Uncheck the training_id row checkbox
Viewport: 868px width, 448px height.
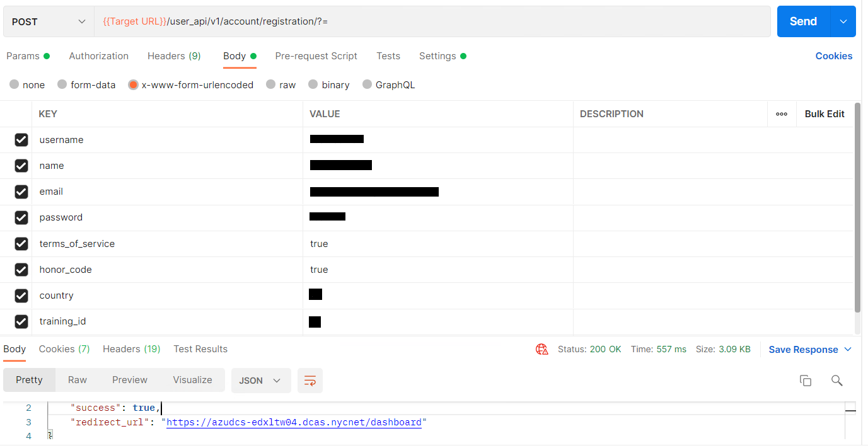[21, 321]
